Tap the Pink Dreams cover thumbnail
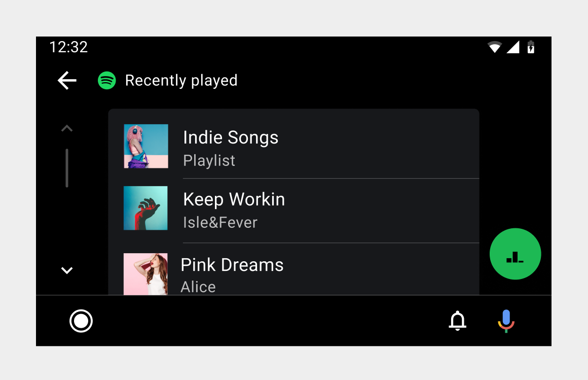The width and height of the screenshot is (588, 380). (x=145, y=273)
